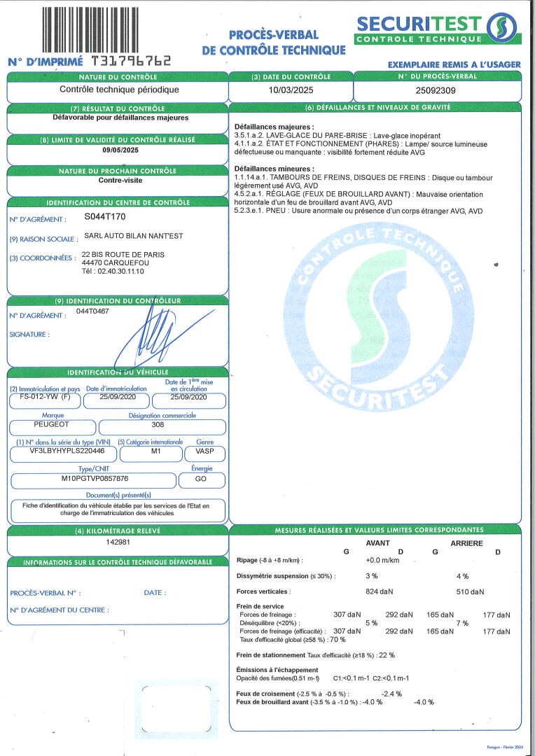Click the title 'Procès-verbal de contrôle technique'
Viewport: 535px width, 756px height.
tap(274, 43)
